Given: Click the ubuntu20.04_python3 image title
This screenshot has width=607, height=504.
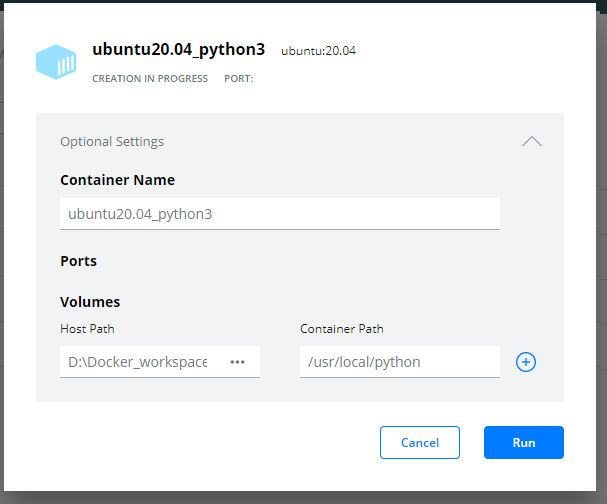Looking at the screenshot, I should [x=178, y=50].
